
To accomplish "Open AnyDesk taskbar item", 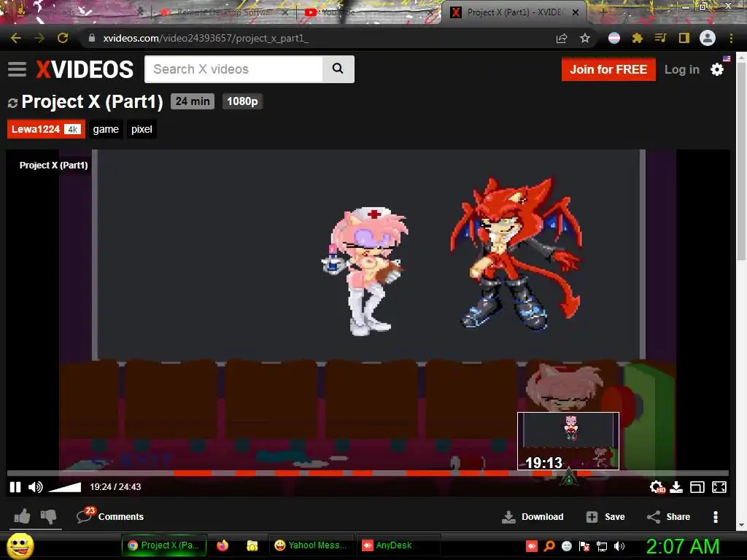I will 398,545.
